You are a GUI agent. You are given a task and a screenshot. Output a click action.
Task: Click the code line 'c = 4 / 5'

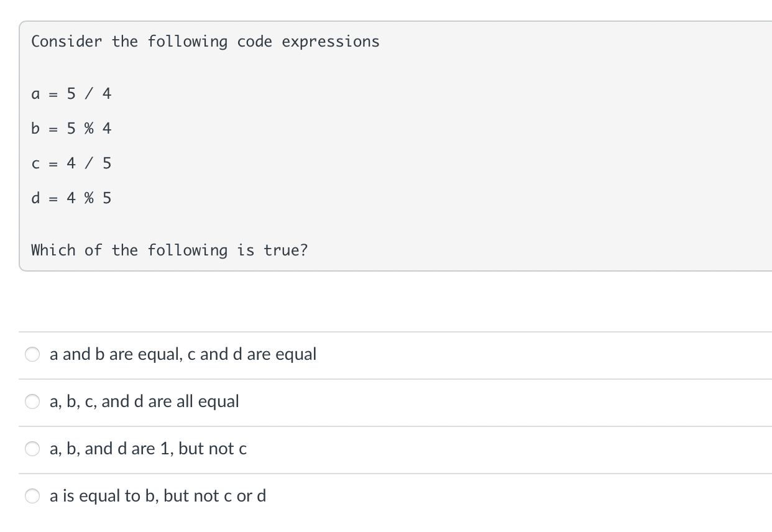click(71, 163)
